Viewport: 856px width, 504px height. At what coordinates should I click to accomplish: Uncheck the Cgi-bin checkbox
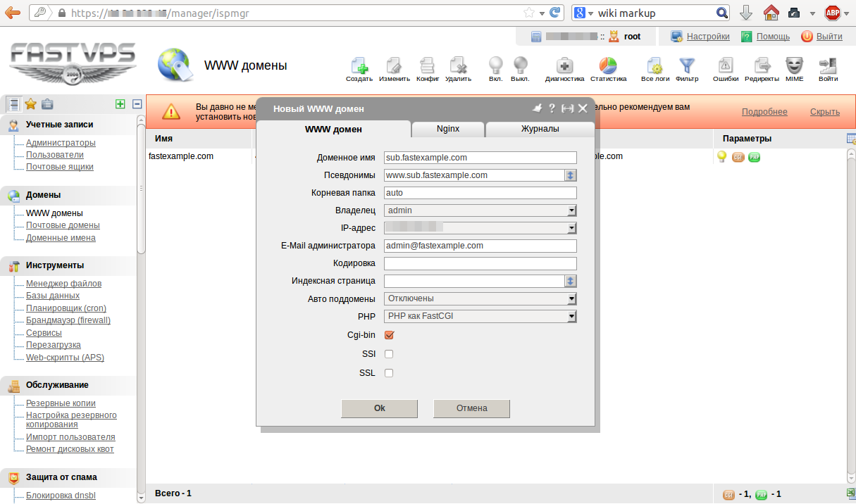click(x=389, y=335)
